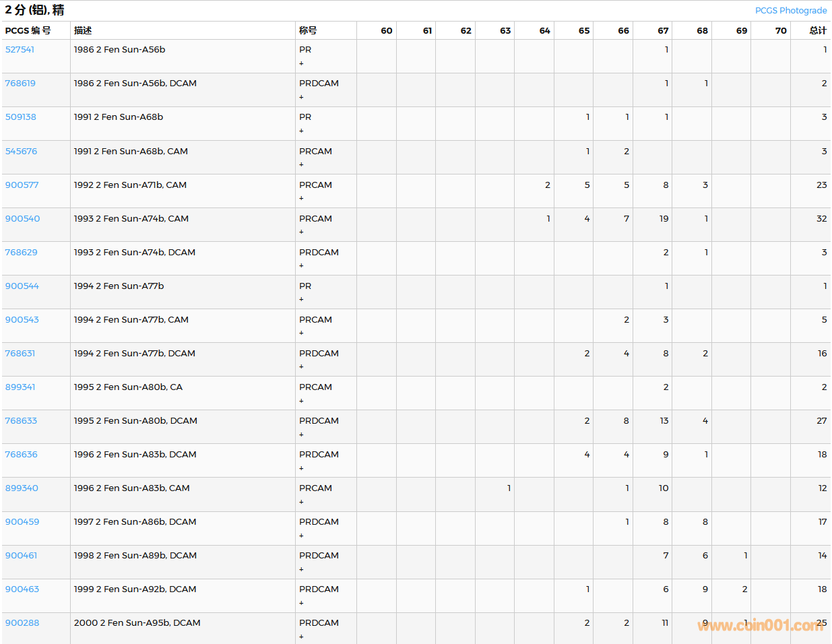Open the PCGS Photograde link
The height and width of the screenshot is (644, 832).
pos(790,11)
